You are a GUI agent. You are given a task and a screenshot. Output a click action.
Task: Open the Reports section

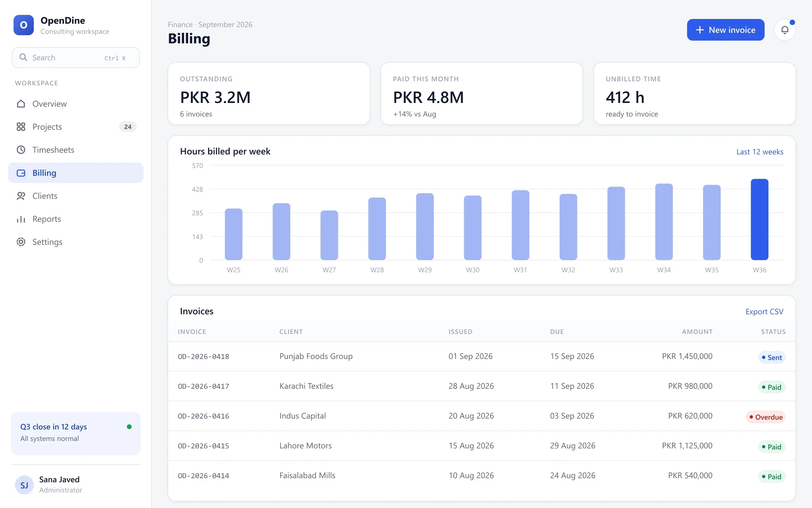coord(76,219)
